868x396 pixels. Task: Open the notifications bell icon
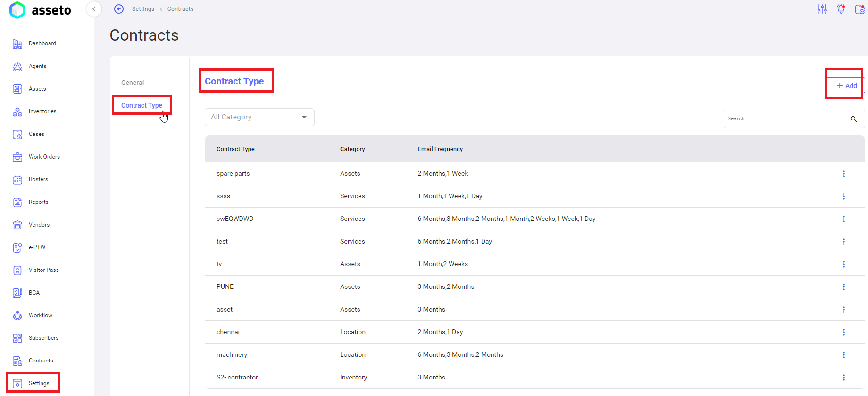coord(841,9)
